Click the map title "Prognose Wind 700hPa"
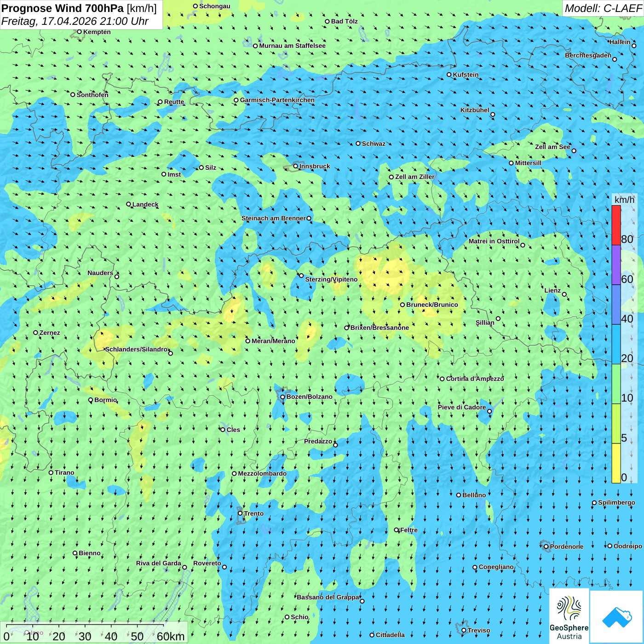 click(x=63, y=8)
